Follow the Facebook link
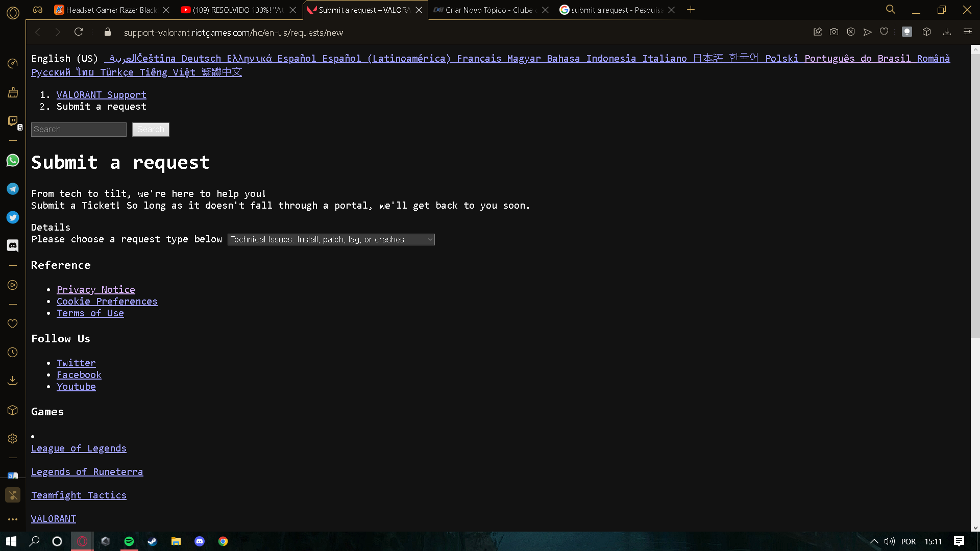 click(79, 375)
